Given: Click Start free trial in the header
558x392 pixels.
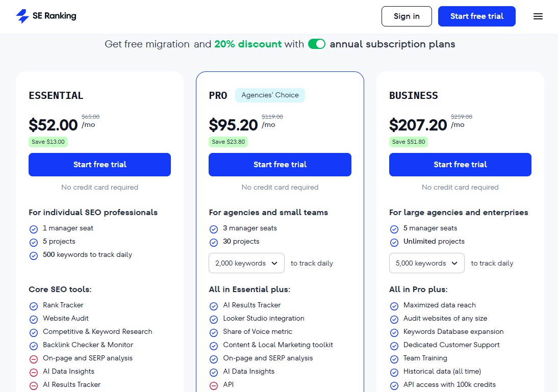Looking at the screenshot, I should click(476, 16).
